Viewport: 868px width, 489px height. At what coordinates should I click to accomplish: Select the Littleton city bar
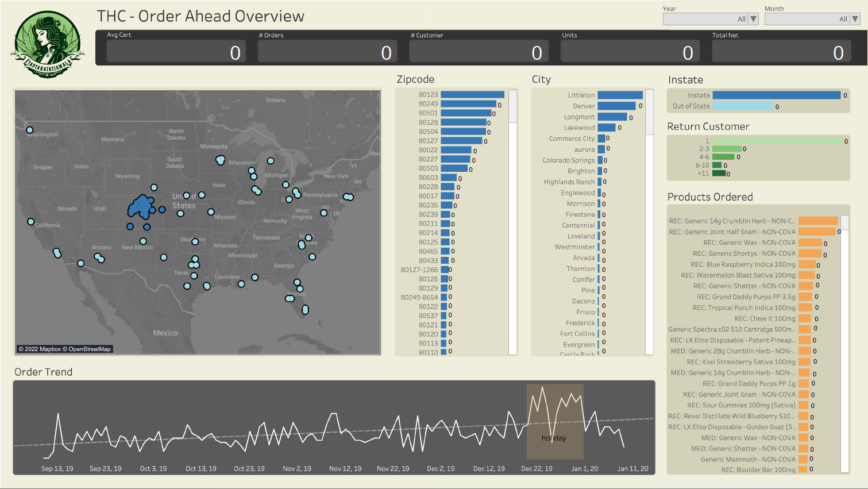(620, 95)
